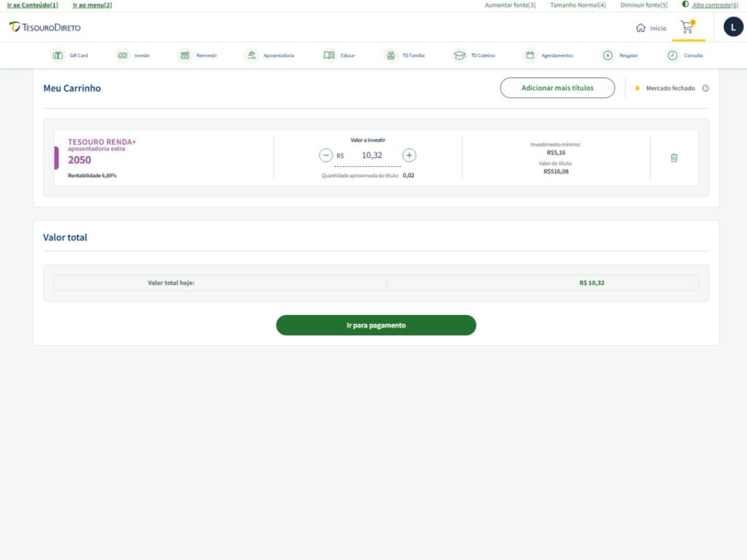This screenshot has height=560, width=747.
Task: Delete Tesouro Renda+ 2050 with trash icon
Action: (673, 157)
